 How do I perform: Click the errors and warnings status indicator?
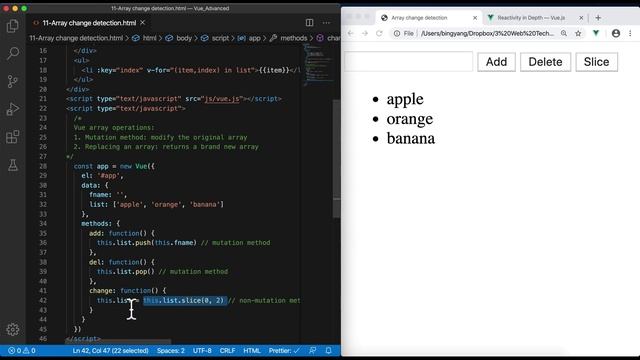click(x=22, y=351)
